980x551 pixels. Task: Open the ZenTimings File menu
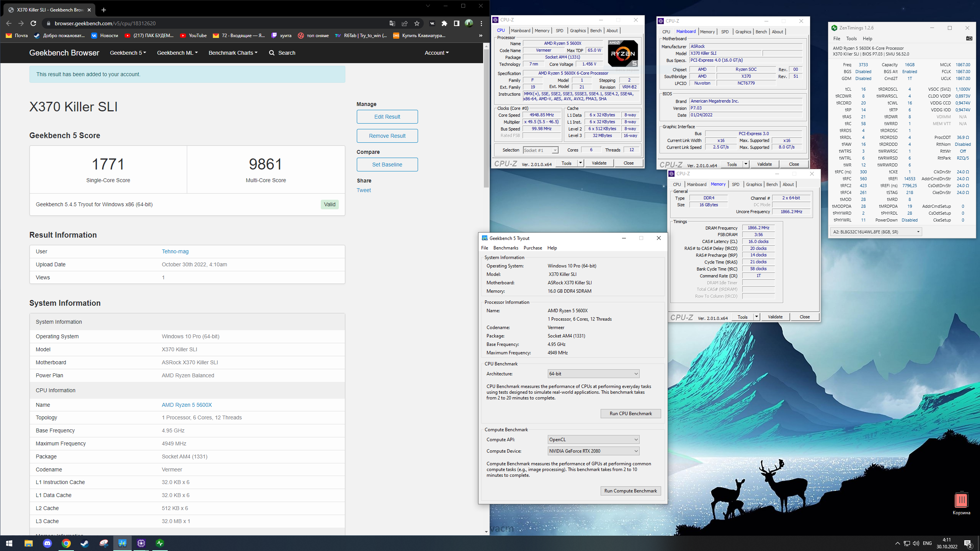tap(837, 39)
